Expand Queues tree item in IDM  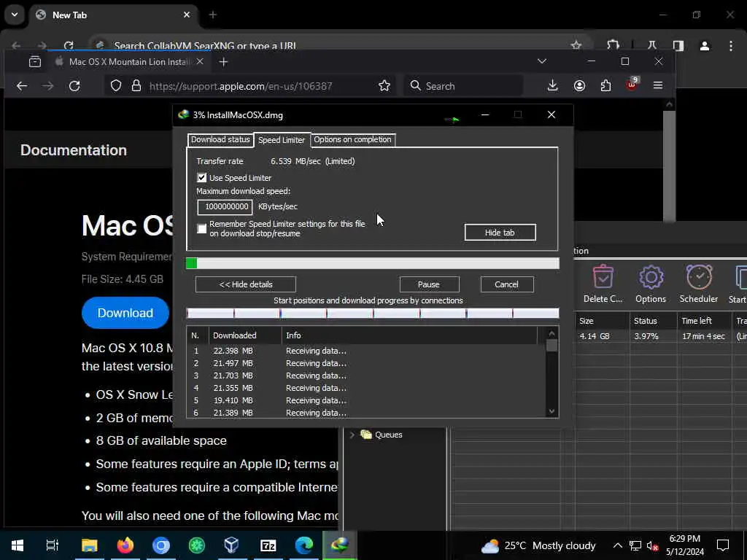352,435
